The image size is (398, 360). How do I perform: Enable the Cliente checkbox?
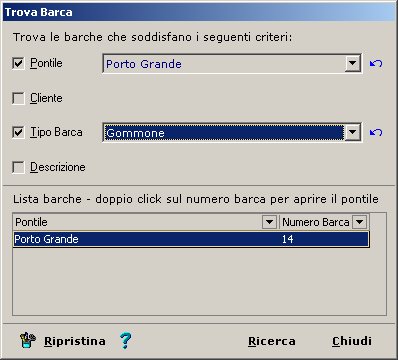click(x=18, y=98)
